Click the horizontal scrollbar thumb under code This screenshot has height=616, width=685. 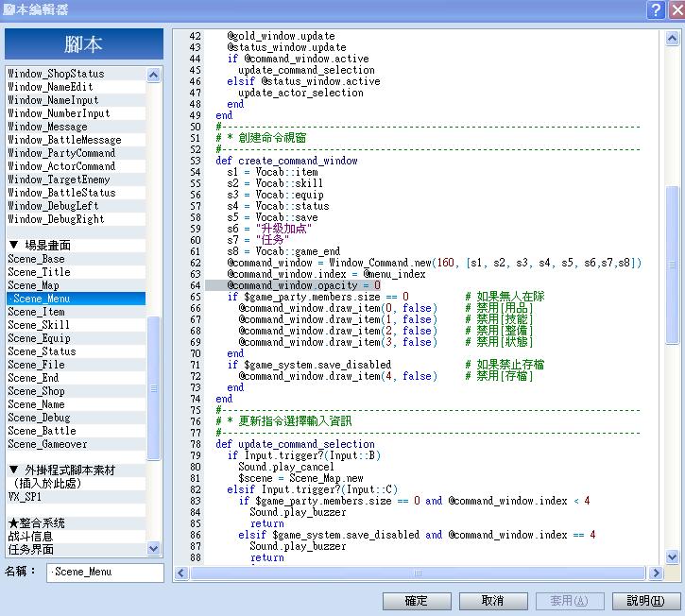point(418,573)
